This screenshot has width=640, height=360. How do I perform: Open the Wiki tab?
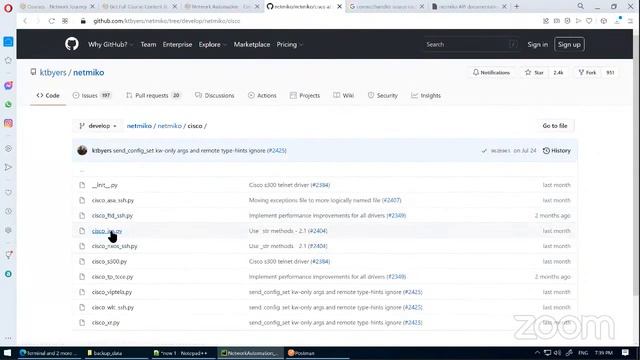click(343, 96)
